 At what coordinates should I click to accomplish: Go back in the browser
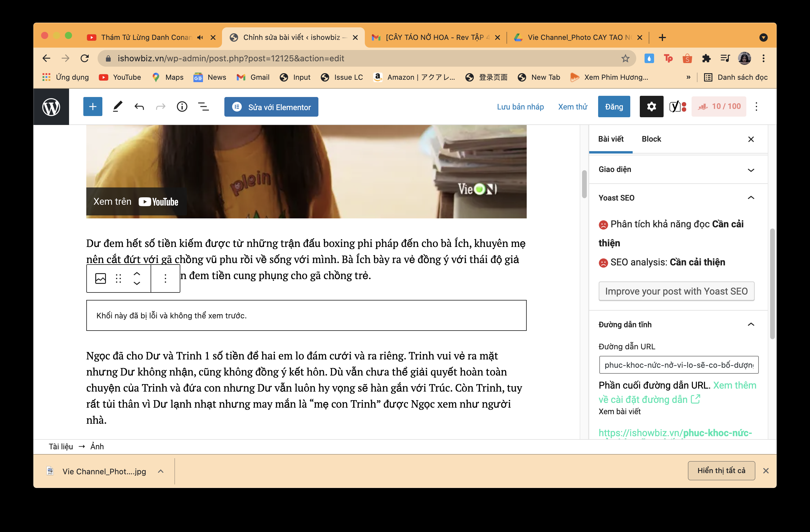coord(46,59)
